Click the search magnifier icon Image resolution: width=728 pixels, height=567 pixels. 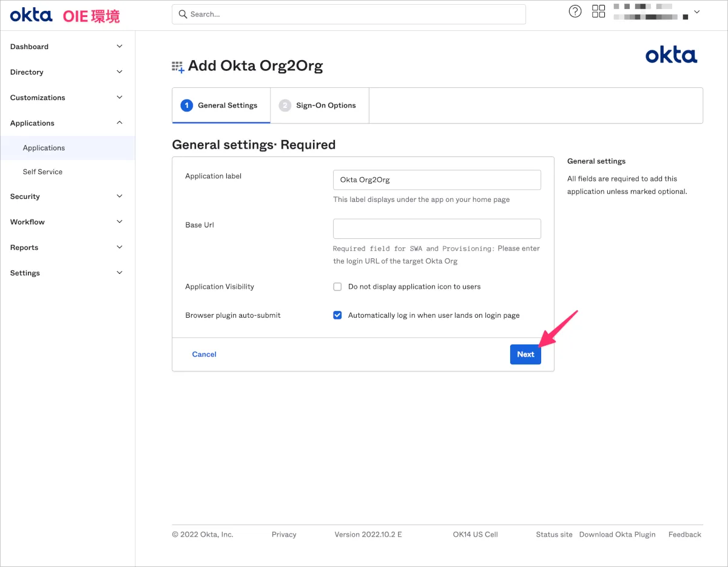click(x=183, y=14)
